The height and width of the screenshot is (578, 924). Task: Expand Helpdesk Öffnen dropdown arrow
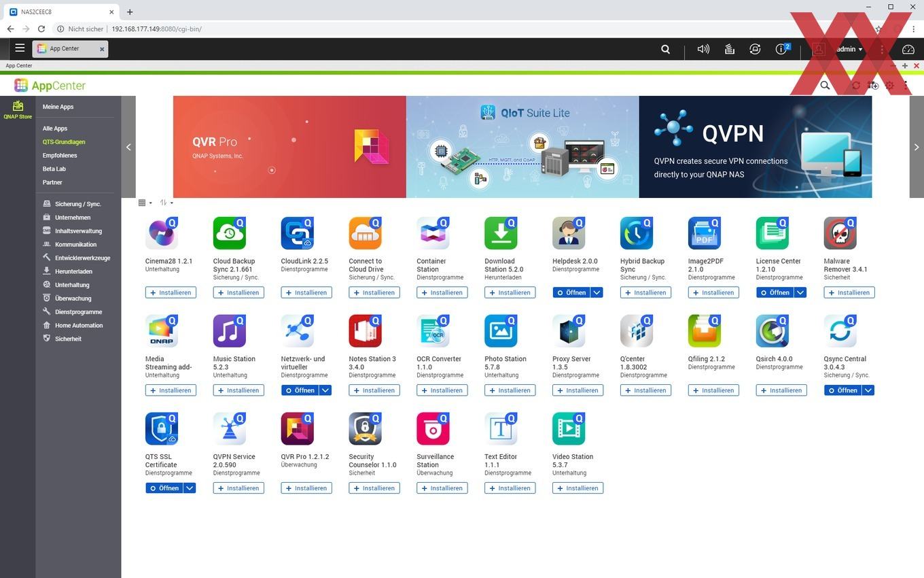pos(597,292)
